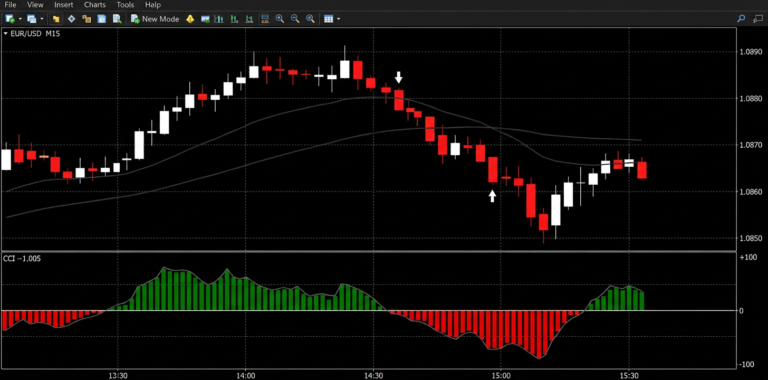
Task: Click the 1.0890 price axis label
Action: [x=750, y=51]
